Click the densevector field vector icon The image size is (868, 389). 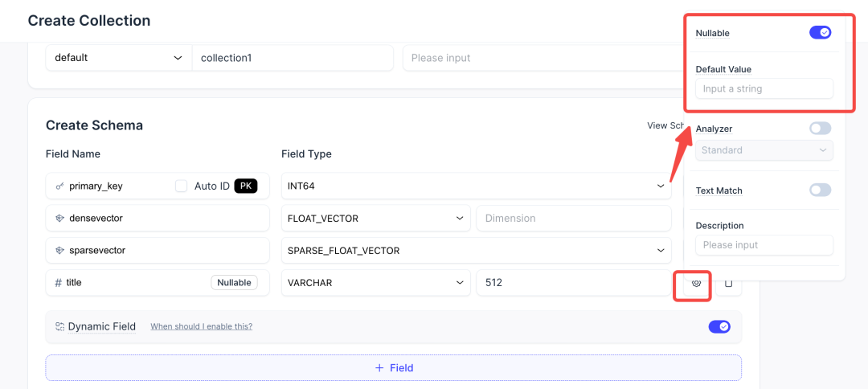point(59,218)
